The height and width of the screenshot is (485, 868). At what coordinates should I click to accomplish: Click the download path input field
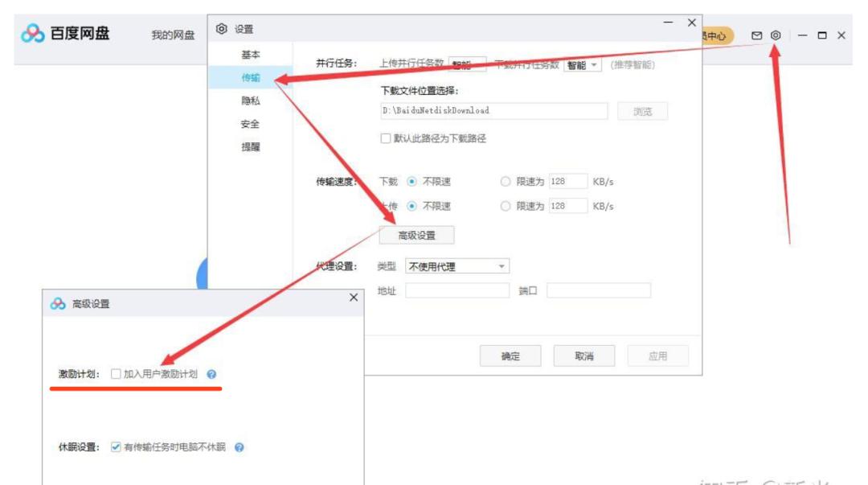click(493, 111)
